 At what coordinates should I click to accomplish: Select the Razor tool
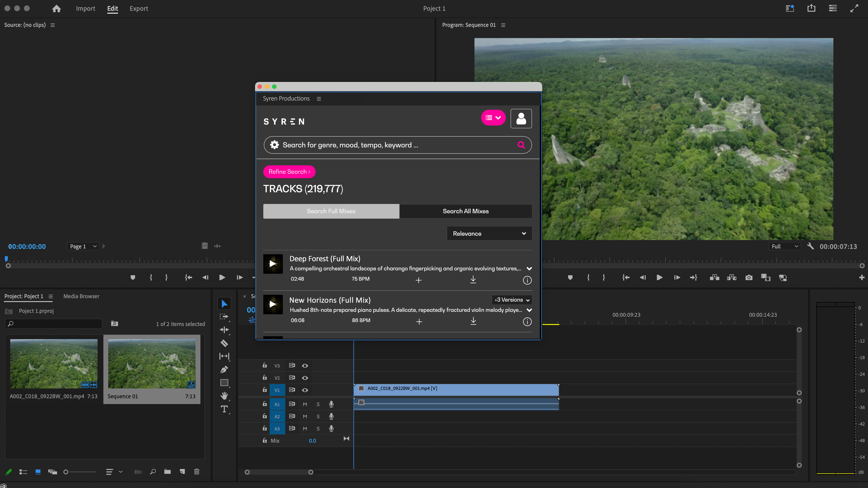tap(224, 343)
